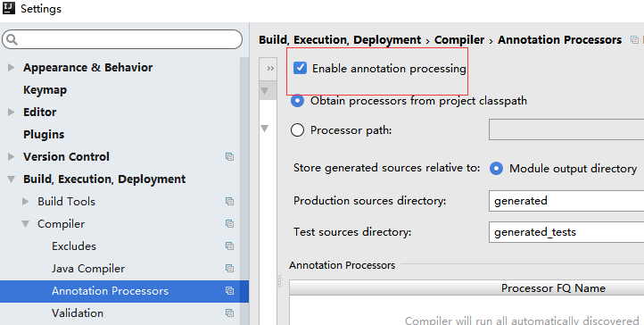Click the project-level icon beside Version Control
The width and height of the screenshot is (644, 325).
(229, 156)
